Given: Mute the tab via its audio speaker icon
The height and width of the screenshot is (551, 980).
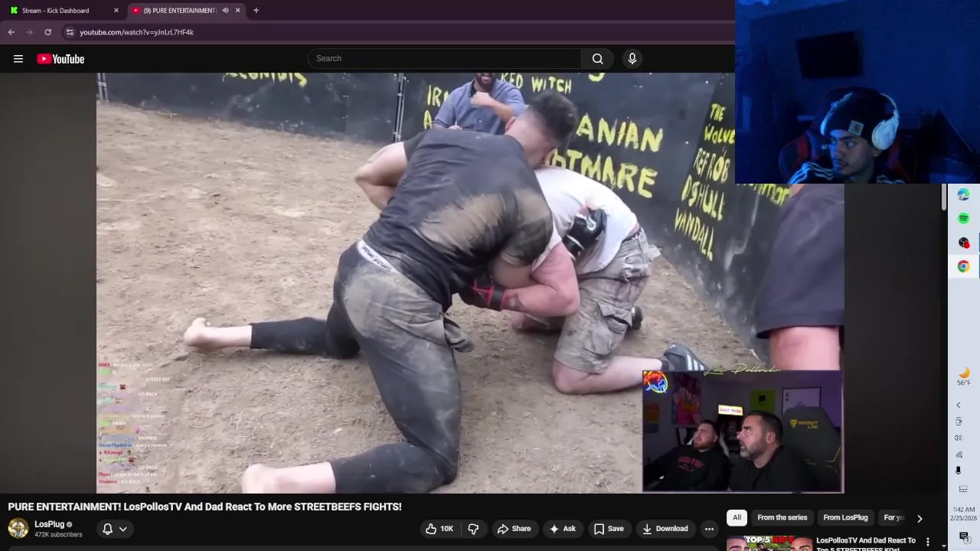Looking at the screenshot, I should [x=225, y=11].
